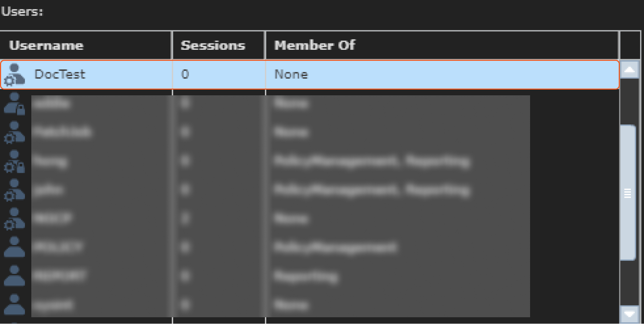Click the scroll up arrow of the users list
The image size is (644, 324).
point(629,70)
